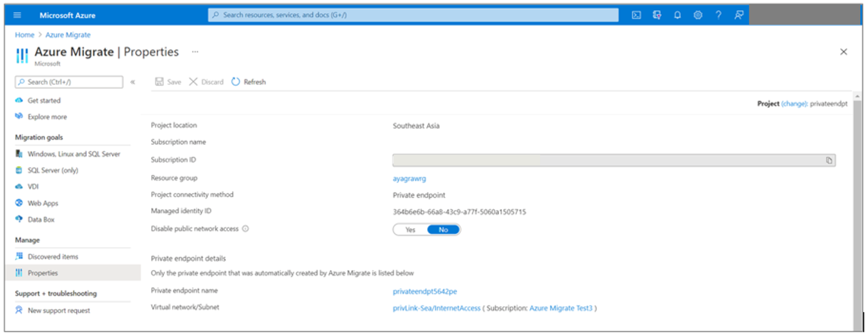Screen dimensions: 868x334
Task: Focus the global search resources box
Action: coord(413,15)
